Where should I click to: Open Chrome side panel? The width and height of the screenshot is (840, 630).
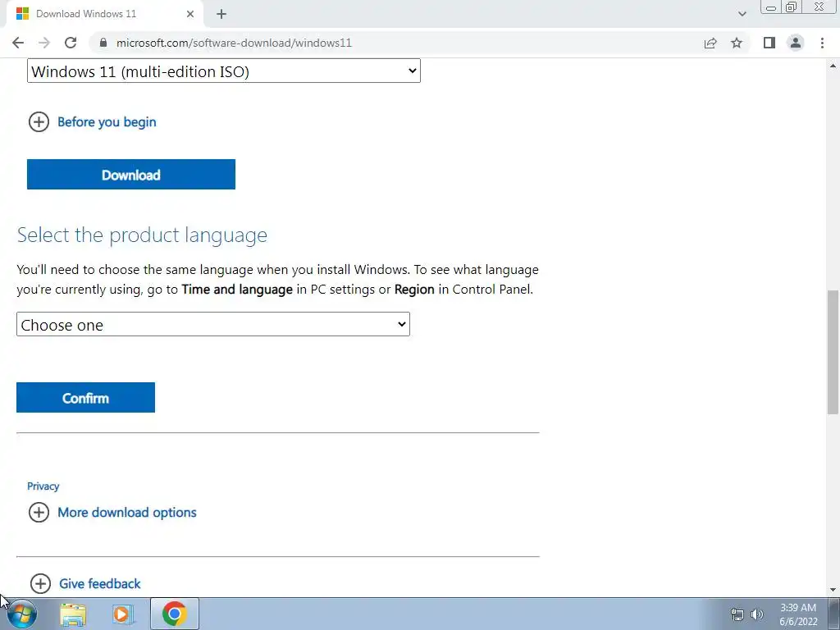pyautogui.click(x=769, y=43)
